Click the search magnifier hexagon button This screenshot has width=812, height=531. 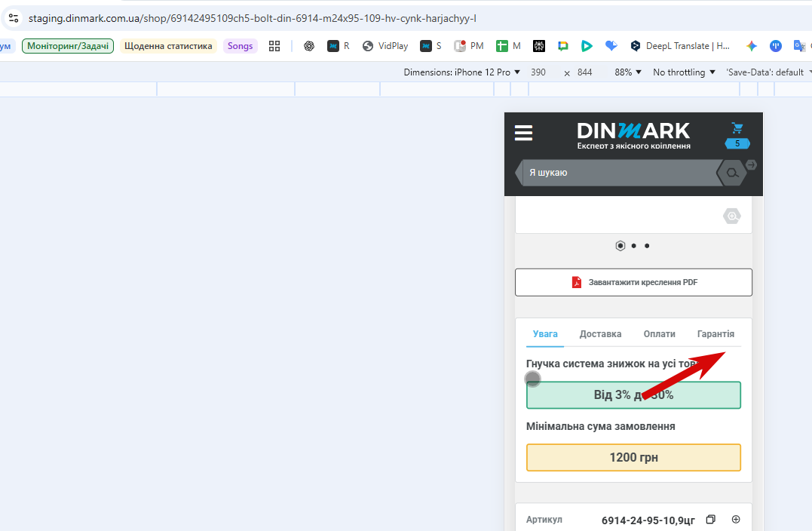tap(732, 173)
